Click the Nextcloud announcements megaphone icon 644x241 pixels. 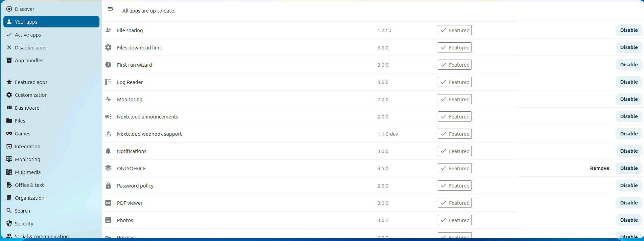(108, 116)
